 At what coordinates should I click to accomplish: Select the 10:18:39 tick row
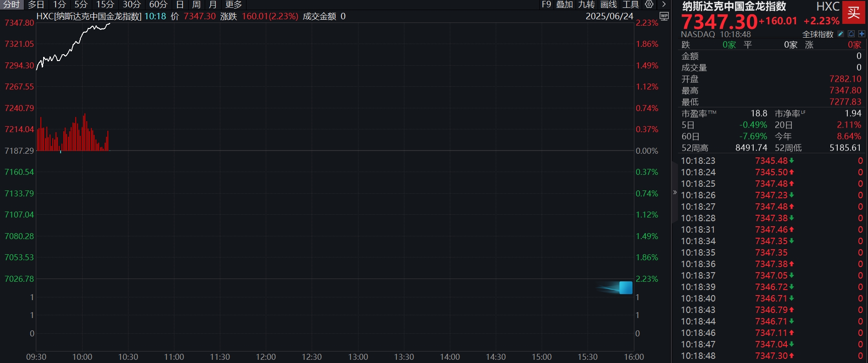pyautogui.click(x=772, y=287)
